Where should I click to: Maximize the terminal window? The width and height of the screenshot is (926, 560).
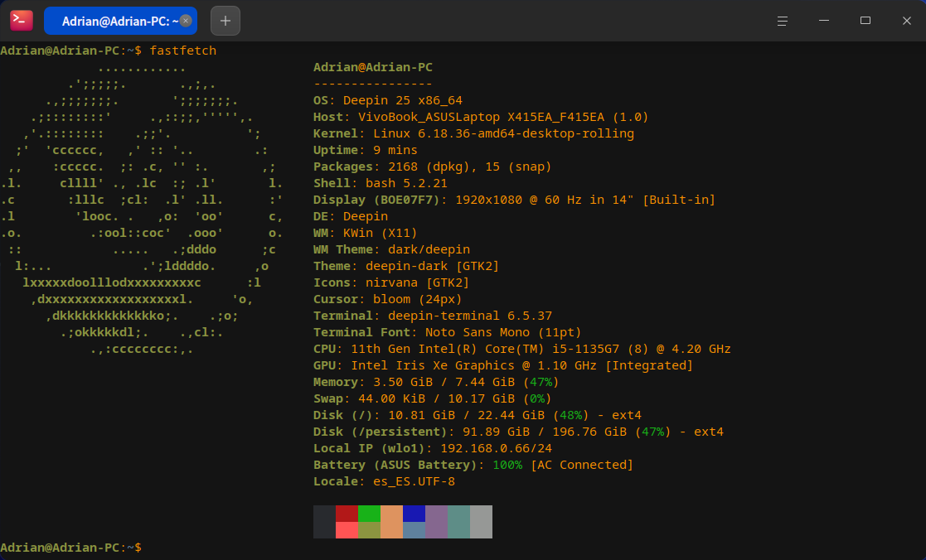[x=865, y=21]
